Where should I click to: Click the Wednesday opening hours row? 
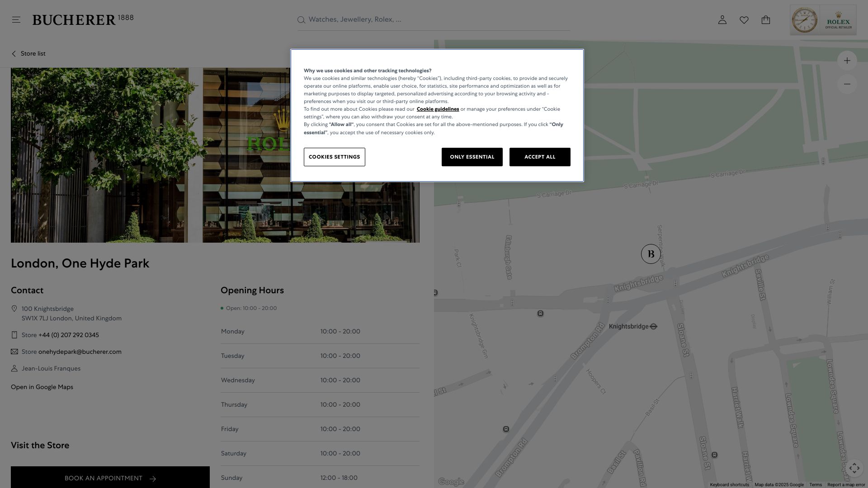(x=320, y=380)
